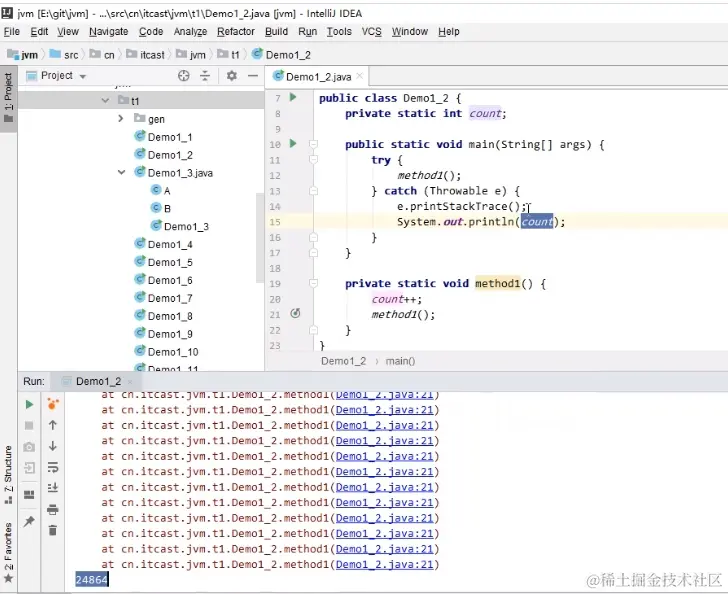728x594 pixels.
Task: Expand the gen folder
Action: (x=121, y=118)
